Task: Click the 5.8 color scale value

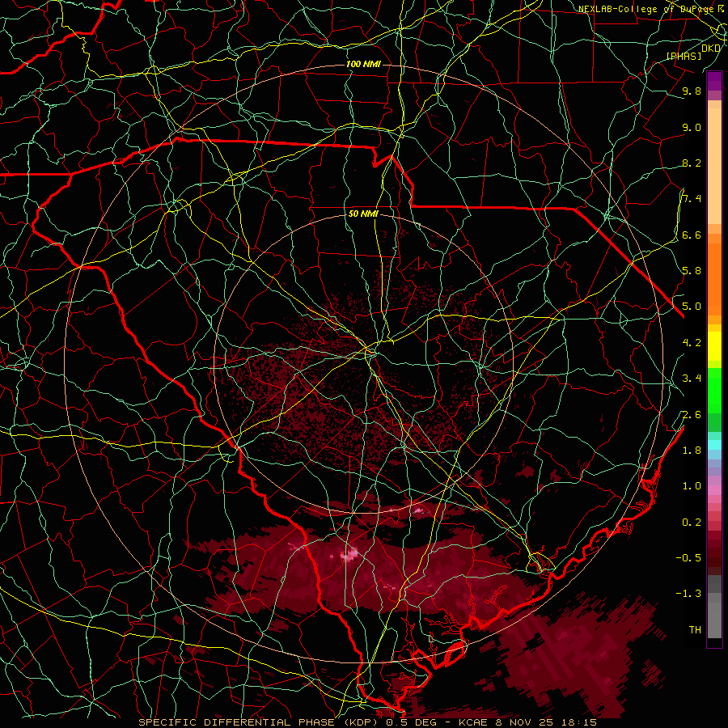Action: coord(692,270)
